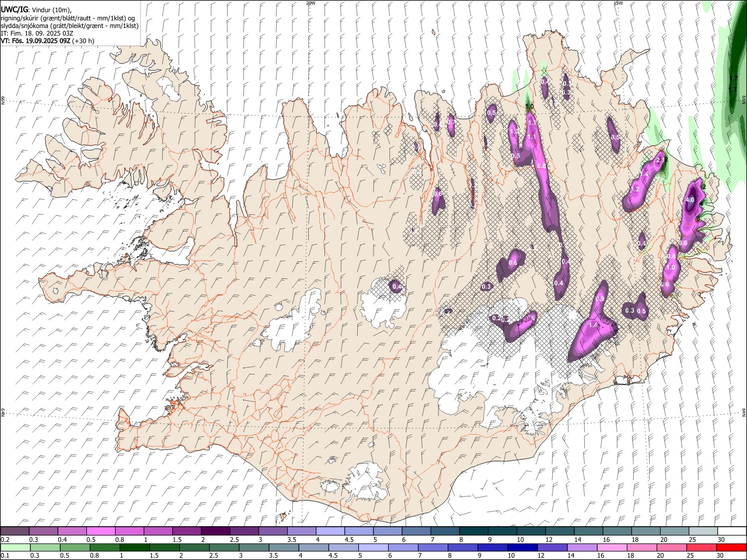747x560 pixels.
Task: Select the rain legend swatch between 10 and 12
Action: coord(522,547)
